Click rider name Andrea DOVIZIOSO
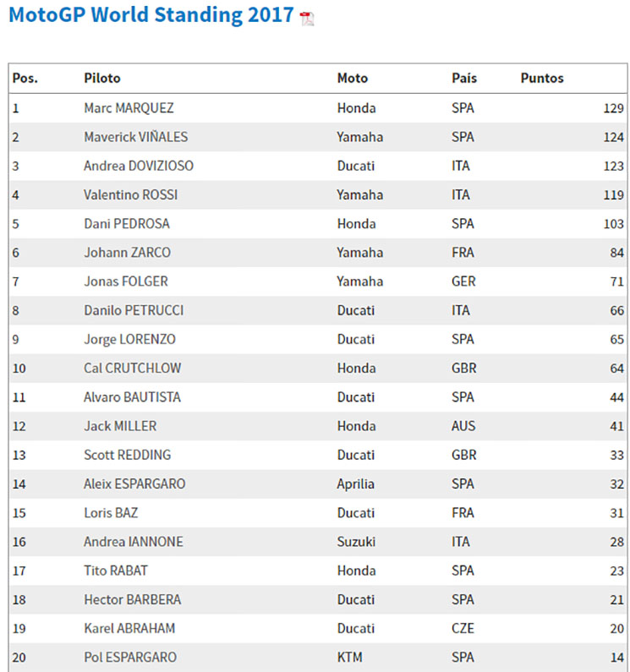Image resolution: width=630 pixels, height=672 pixels. (139, 166)
